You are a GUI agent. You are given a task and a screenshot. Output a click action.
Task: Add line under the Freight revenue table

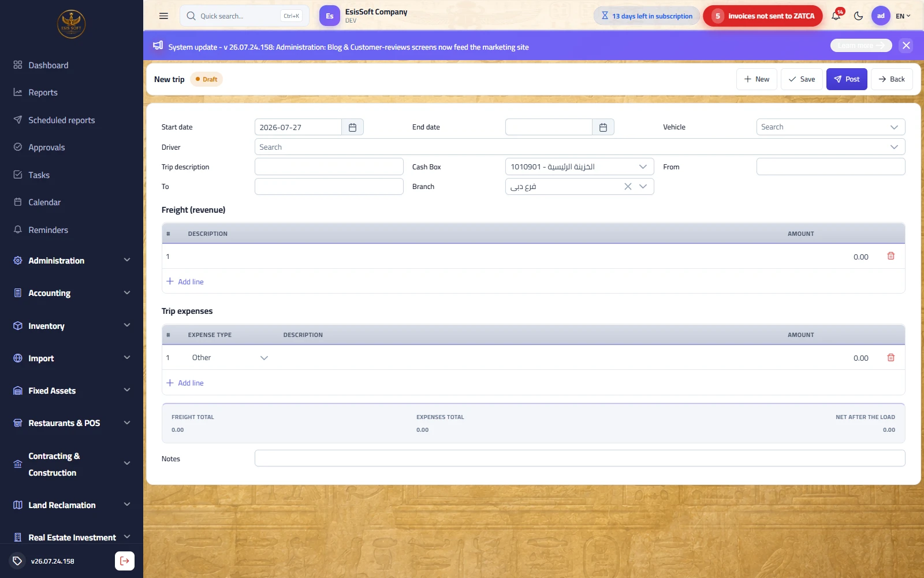[x=185, y=281]
